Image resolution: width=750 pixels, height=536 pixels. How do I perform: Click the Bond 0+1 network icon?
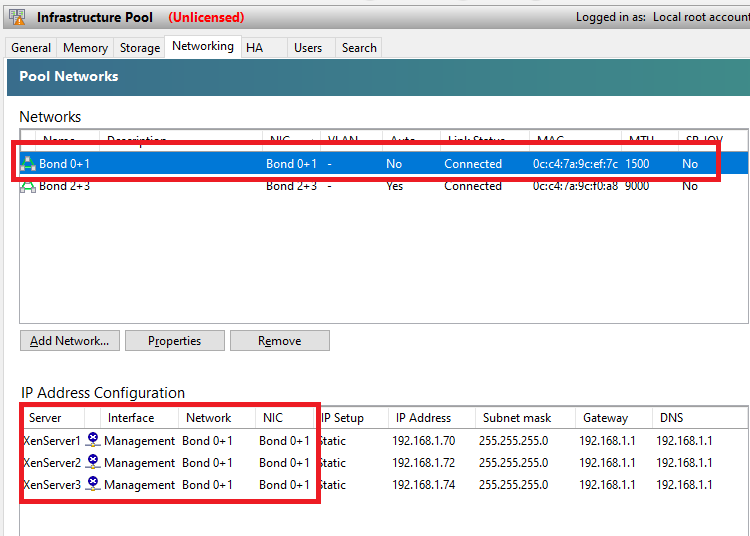click(28, 164)
